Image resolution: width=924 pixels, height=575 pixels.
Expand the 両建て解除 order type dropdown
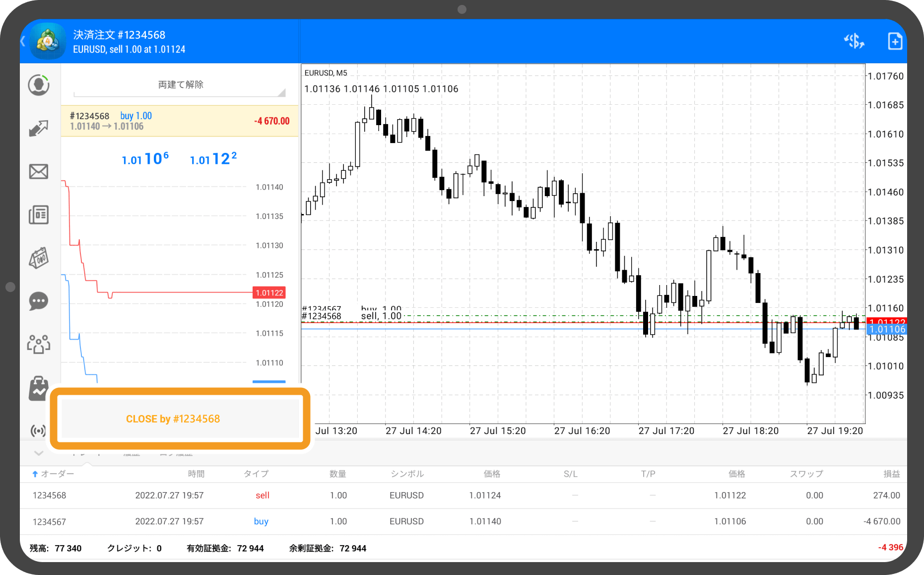[x=180, y=85]
